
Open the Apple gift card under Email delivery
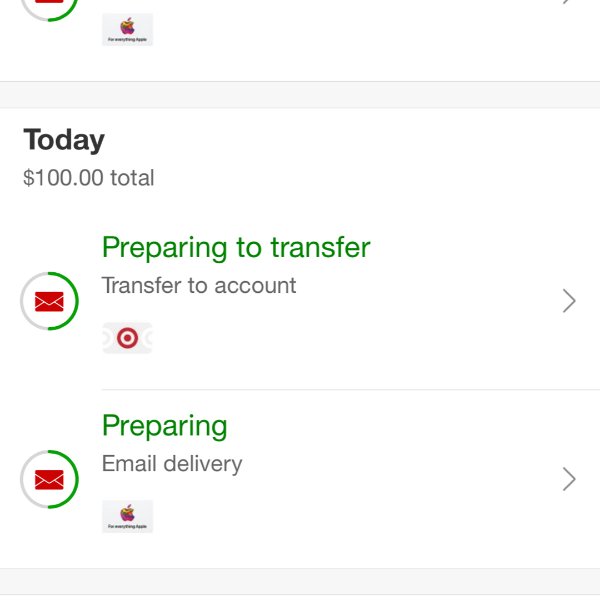[x=127, y=516]
